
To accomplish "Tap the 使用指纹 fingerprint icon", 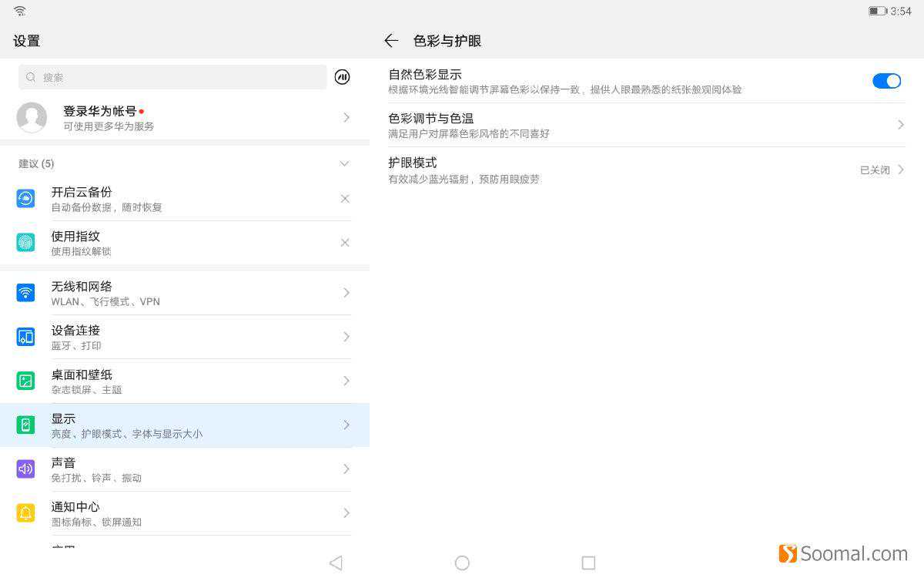I will click(x=25, y=243).
